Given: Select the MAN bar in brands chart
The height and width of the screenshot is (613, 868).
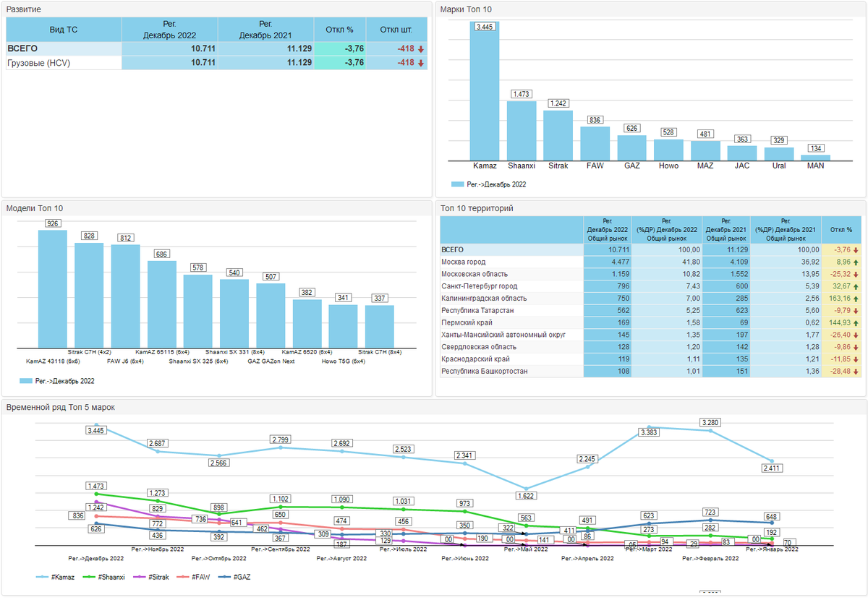Looking at the screenshot, I should [x=816, y=158].
